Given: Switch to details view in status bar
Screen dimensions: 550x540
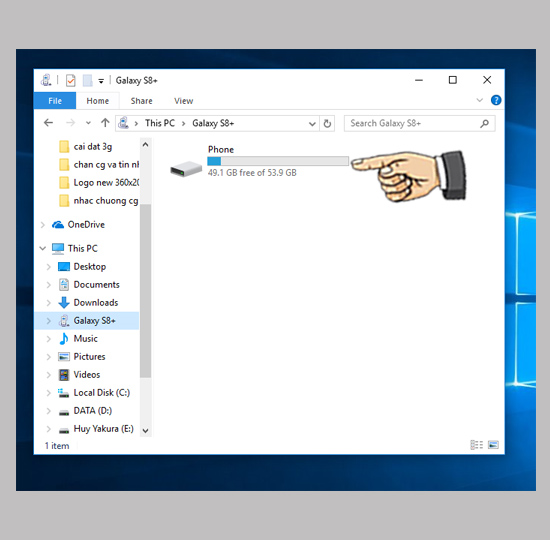Looking at the screenshot, I should coord(476,445).
